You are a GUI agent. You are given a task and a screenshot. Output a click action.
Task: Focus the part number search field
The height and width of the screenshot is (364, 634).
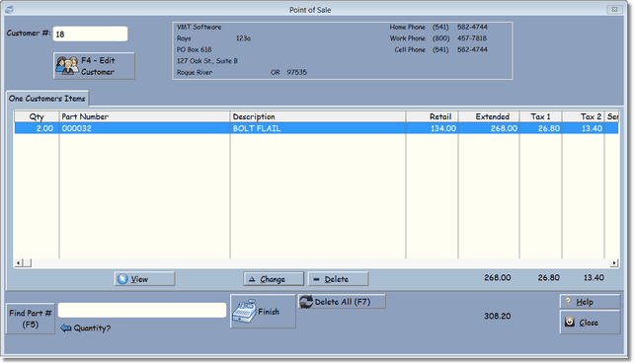[142, 311]
